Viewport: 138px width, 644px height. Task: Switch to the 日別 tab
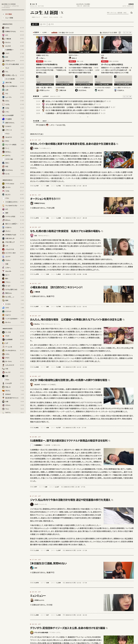(x=43, y=24)
